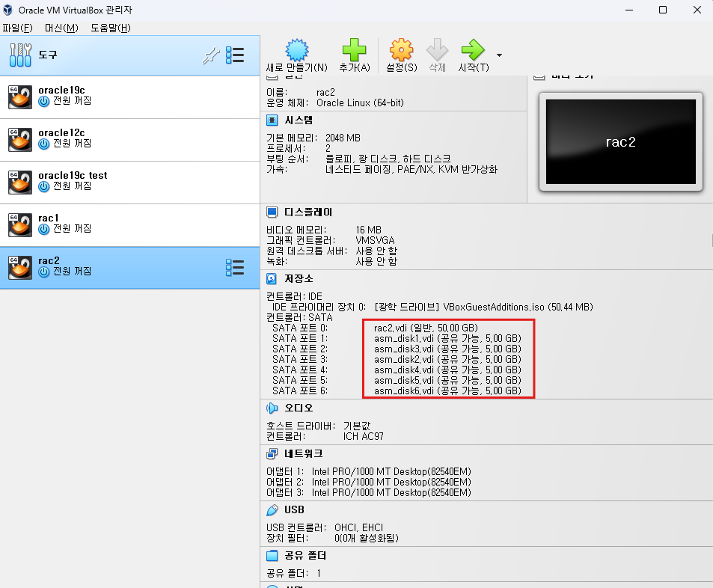Image resolution: width=713 pixels, height=588 pixels.
Task: Select the rac1 virtual machine
Action: pyautogui.click(x=129, y=226)
